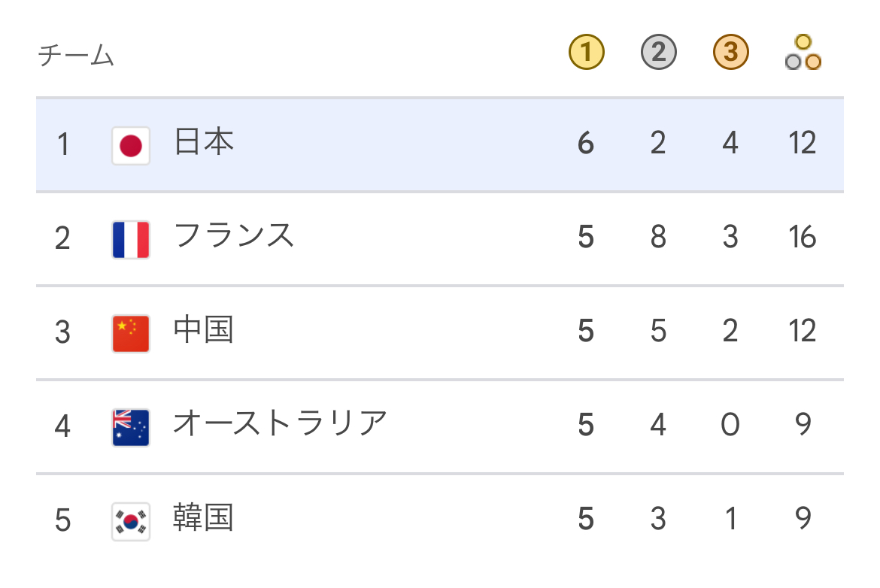Click Australia's bronze medal count 0
This screenshot has width=880, height=588.
(730, 426)
